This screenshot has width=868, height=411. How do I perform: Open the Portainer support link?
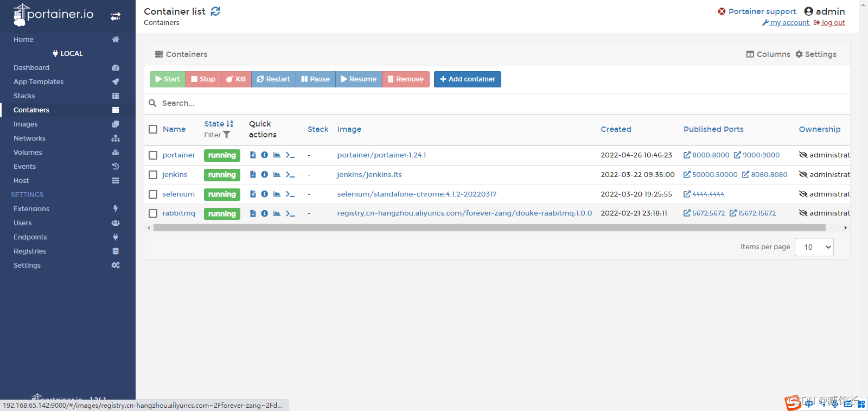click(757, 11)
